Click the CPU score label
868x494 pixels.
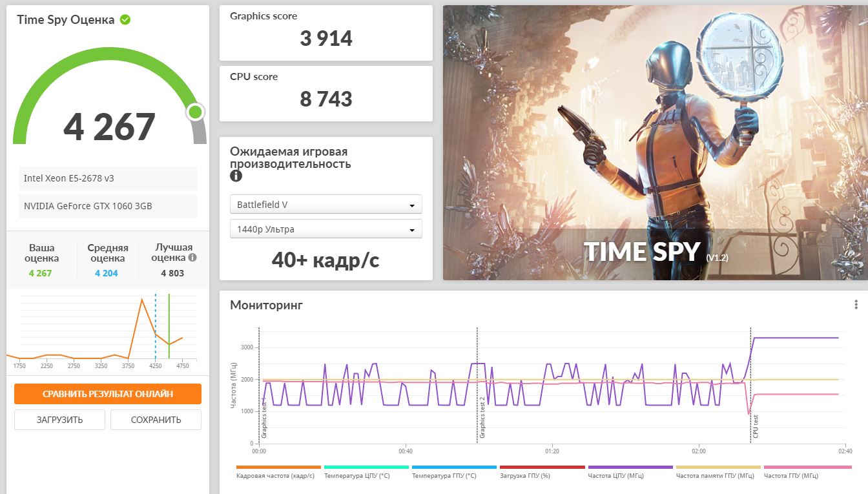[x=254, y=76]
